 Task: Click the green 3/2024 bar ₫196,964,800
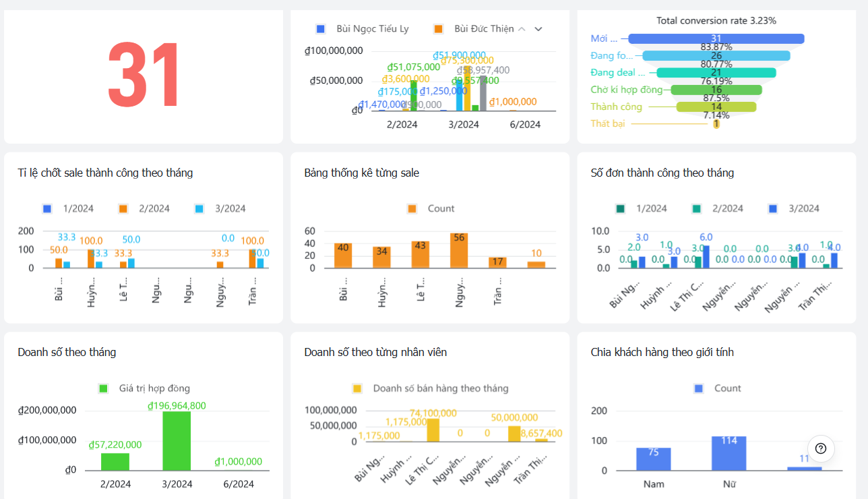[177, 440]
